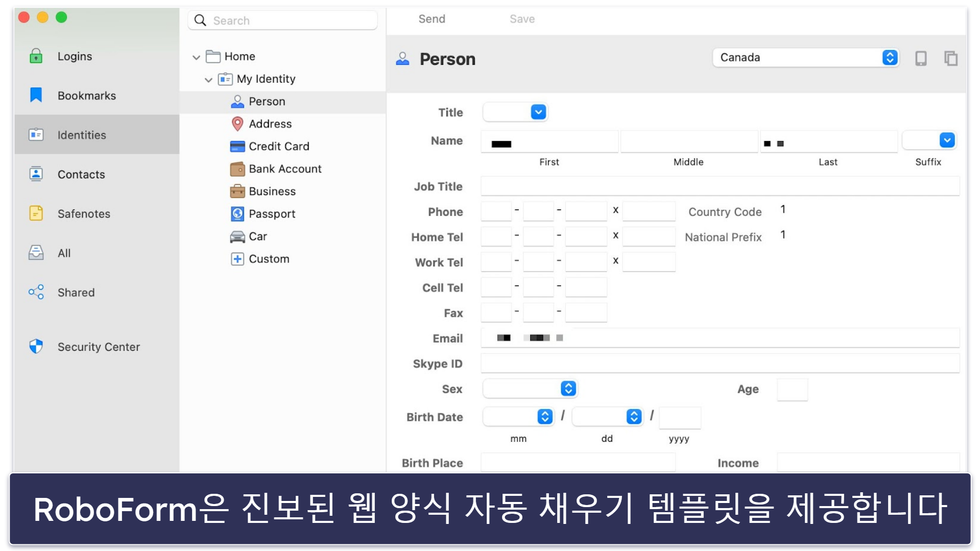
Task: Open the Bookmarks sidebar icon
Action: [36, 95]
